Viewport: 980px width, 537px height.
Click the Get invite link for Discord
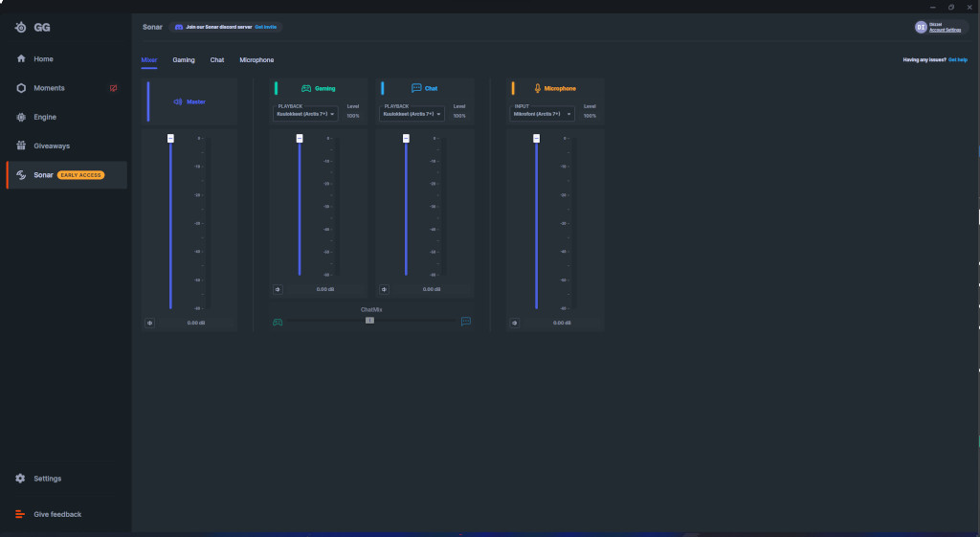point(266,27)
